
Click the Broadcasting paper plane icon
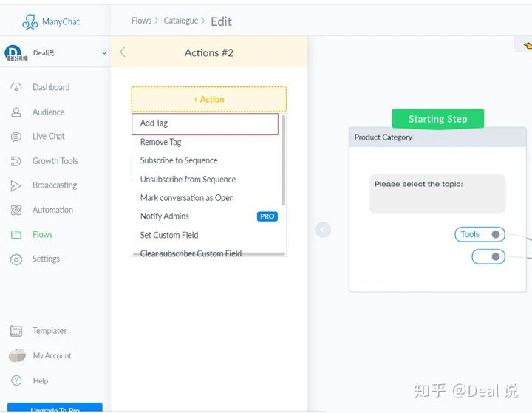16,185
